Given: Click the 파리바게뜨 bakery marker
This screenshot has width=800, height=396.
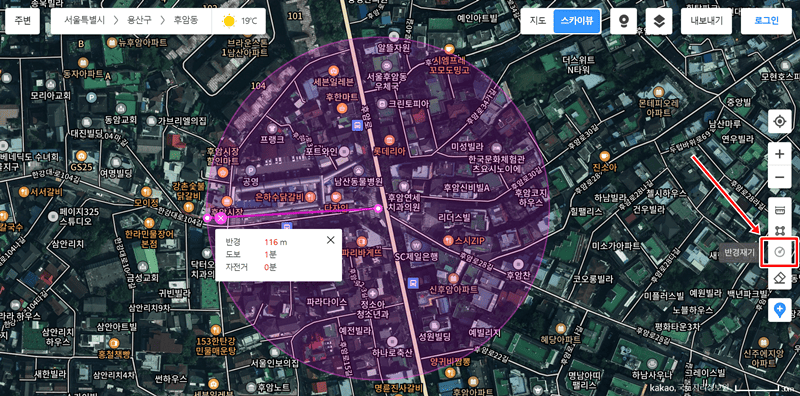Looking at the screenshot, I should pos(362,241).
